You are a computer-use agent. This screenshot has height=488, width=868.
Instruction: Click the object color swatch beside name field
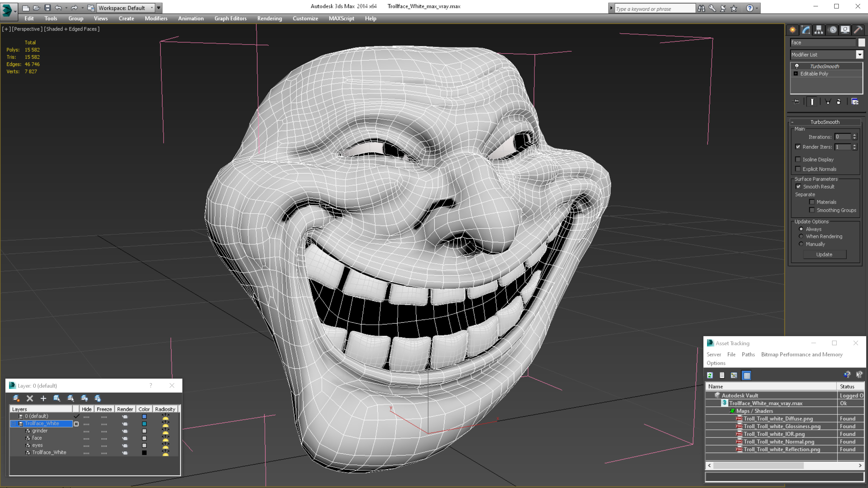[861, 42]
